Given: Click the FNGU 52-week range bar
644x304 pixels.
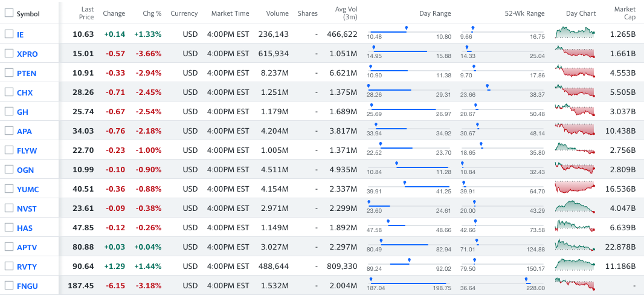Looking at the screenshot, I should pyautogui.click(x=503, y=283).
